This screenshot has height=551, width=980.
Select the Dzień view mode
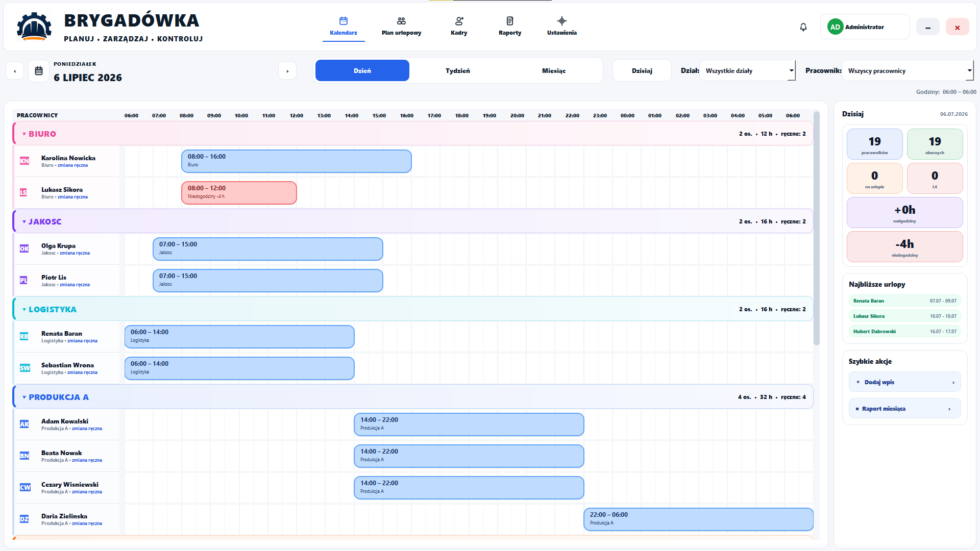(362, 71)
